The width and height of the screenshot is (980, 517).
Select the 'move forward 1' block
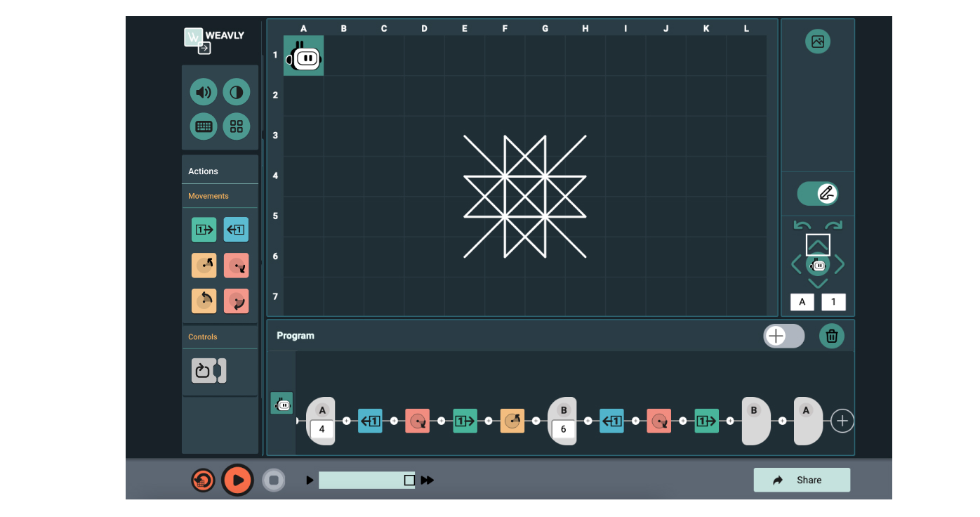[204, 229]
